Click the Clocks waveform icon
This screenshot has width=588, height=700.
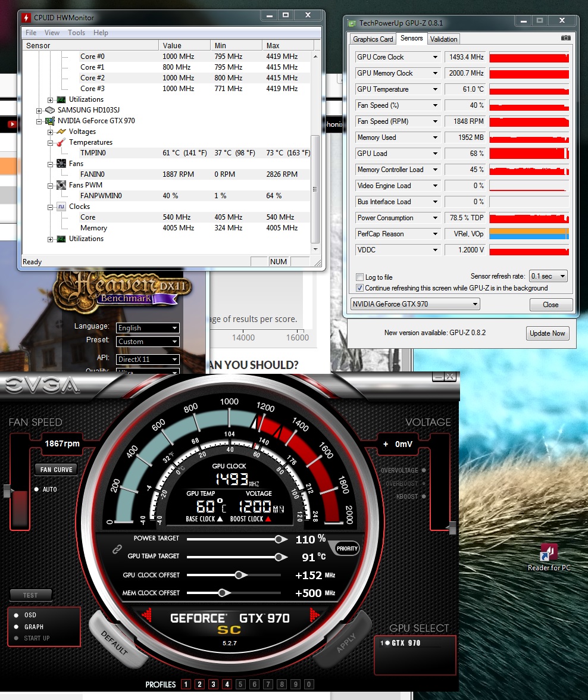pos(61,207)
